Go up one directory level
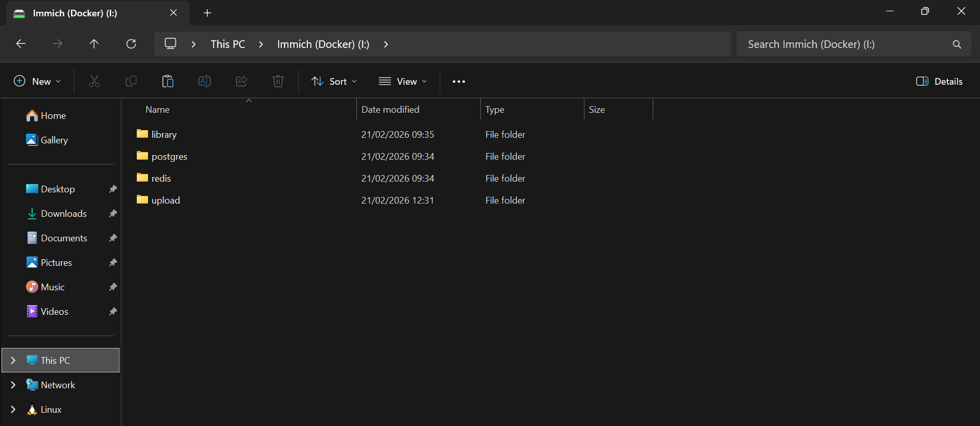This screenshot has width=980, height=426. 94,44
